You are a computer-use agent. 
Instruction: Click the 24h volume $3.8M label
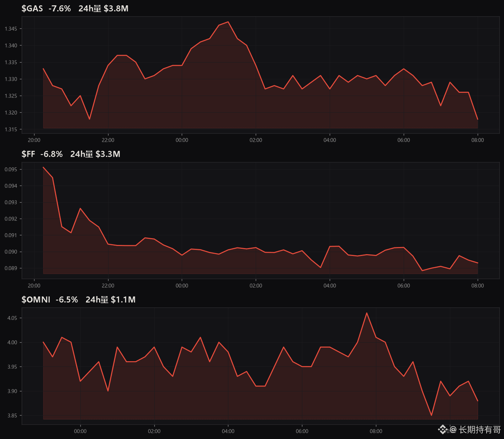pyautogui.click(x=104, y=9)
